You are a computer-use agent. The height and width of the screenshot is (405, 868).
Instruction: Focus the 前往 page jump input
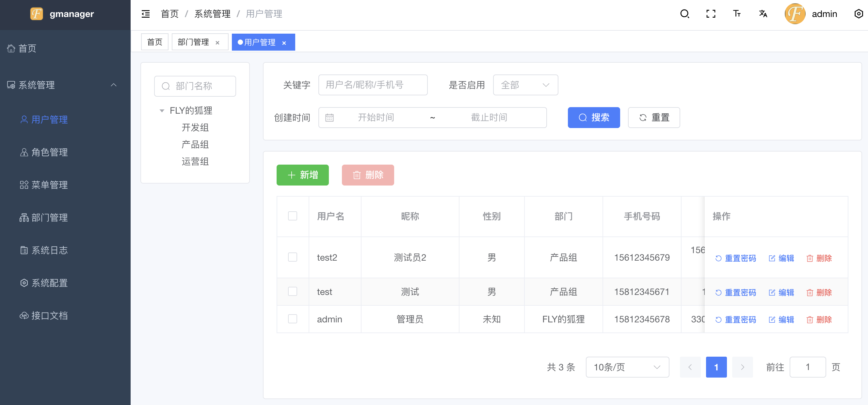808,367
